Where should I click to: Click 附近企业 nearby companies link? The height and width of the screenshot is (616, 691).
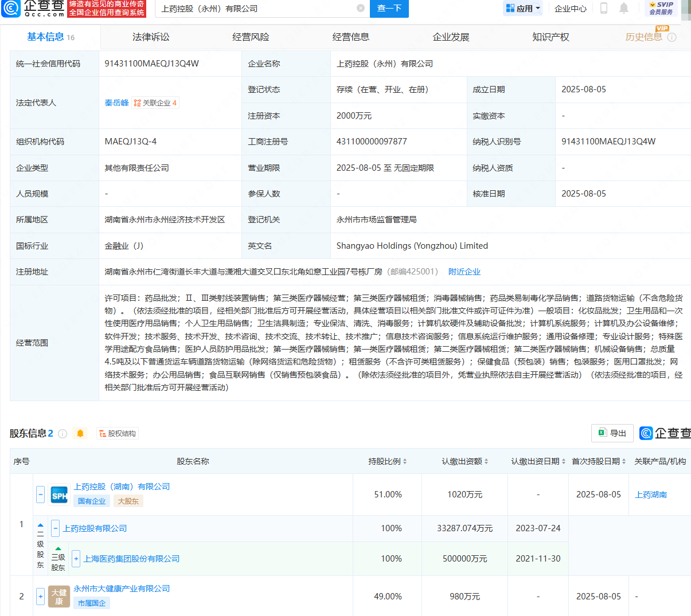click(x=464, y=272)
